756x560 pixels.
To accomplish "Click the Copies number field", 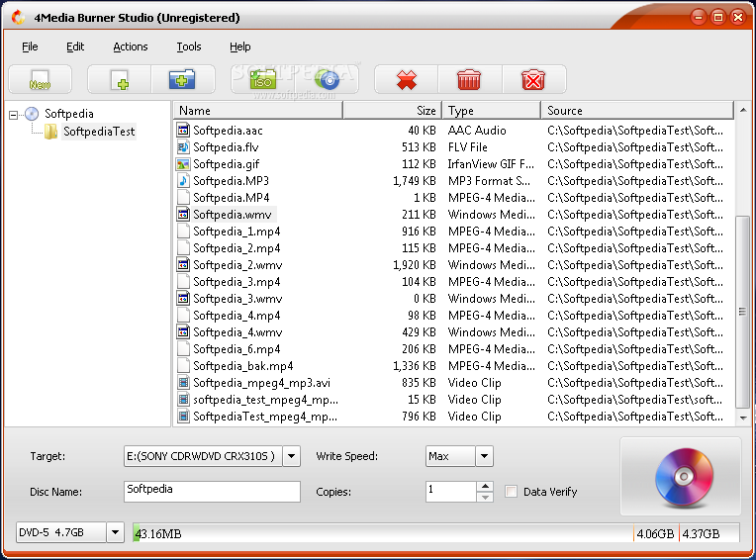I will coord(451,491).
